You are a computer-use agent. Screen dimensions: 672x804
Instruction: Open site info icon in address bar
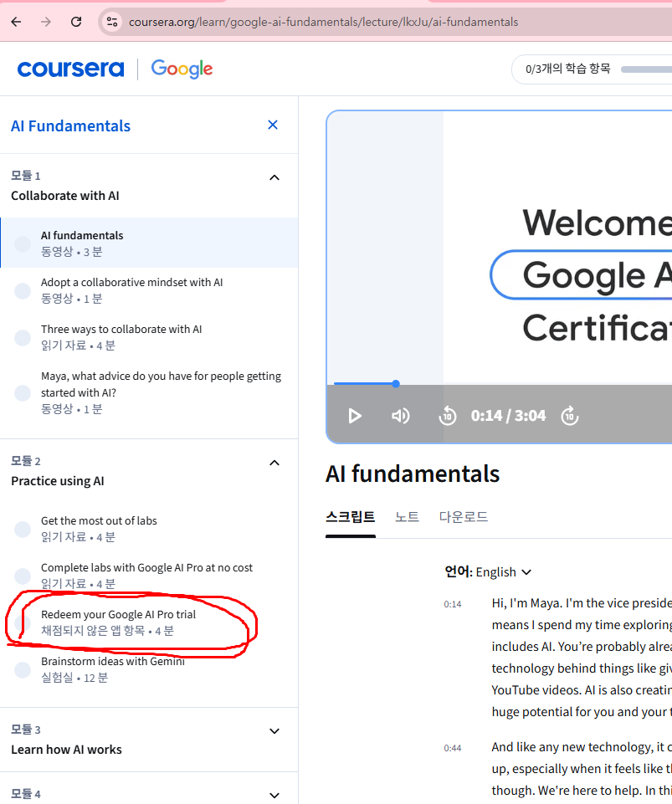pyautogui.click(x=111, y=22)
